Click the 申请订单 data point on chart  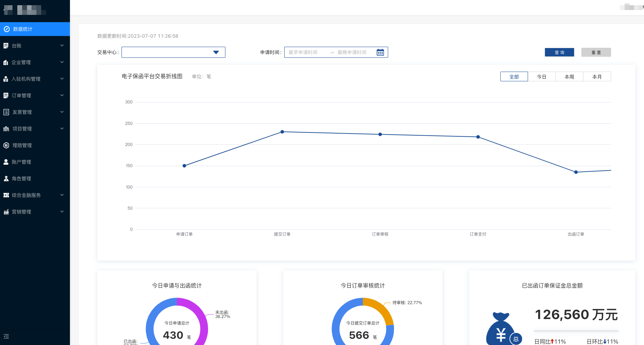click(x=184, y=166)
